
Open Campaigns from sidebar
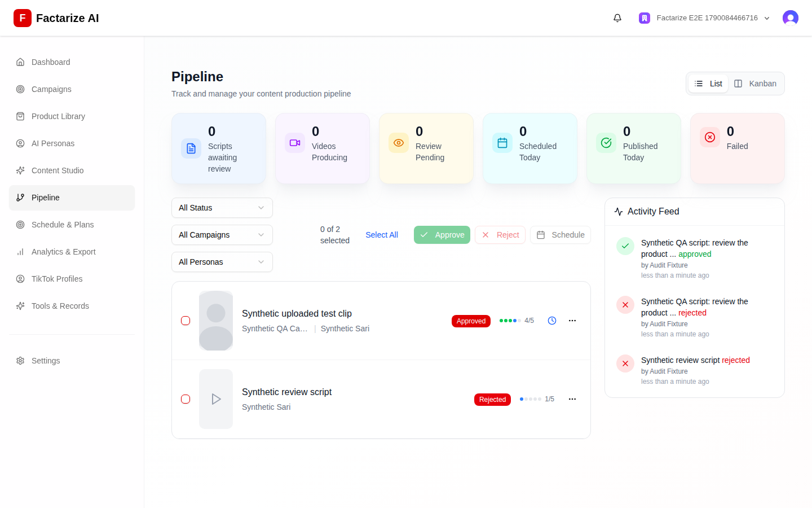(x=72, y=89)
